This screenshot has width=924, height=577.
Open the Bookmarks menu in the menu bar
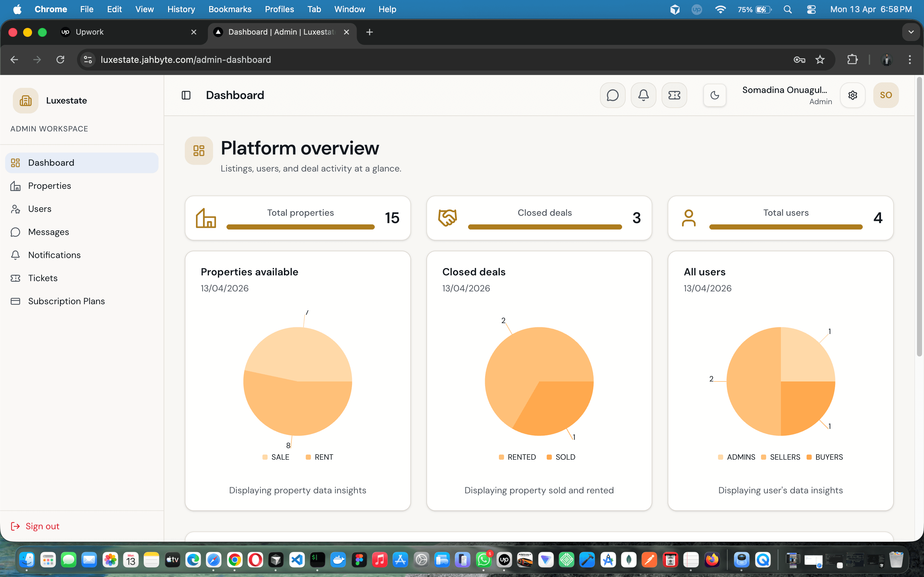tap(229, 9)
